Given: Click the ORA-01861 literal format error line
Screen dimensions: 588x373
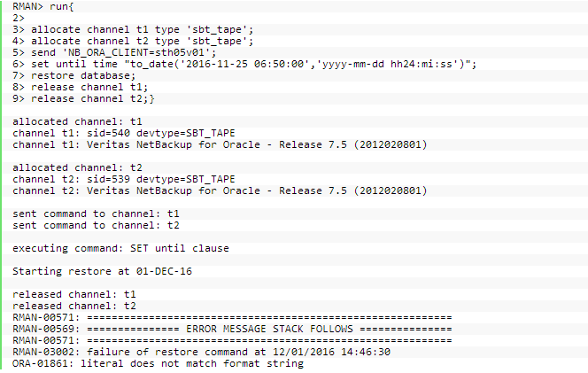Looking at the screenshot, I should [x=158, y=363].
